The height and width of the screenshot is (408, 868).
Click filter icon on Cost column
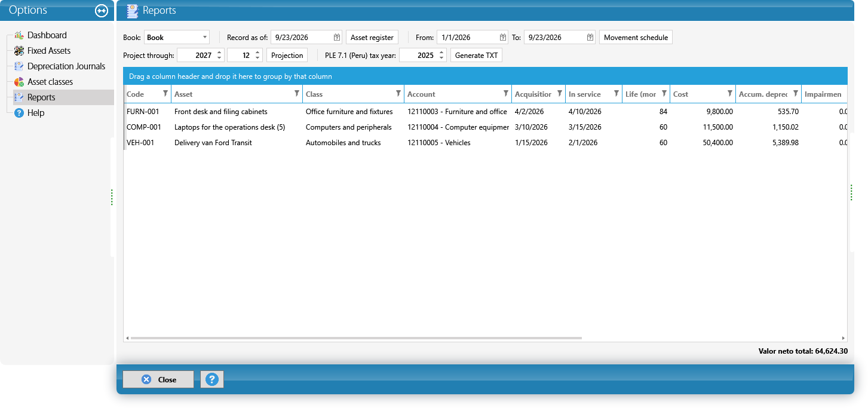pos(730,94)
